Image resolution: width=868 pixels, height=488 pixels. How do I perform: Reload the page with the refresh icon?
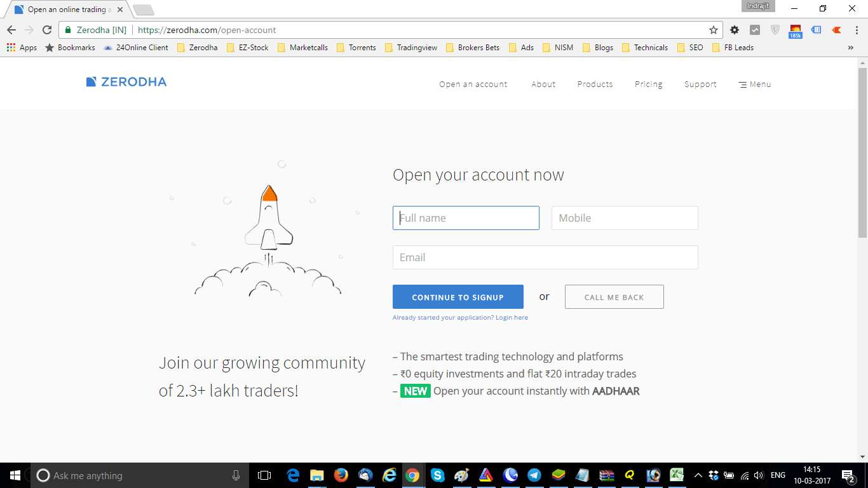click(x=47, y=29)
